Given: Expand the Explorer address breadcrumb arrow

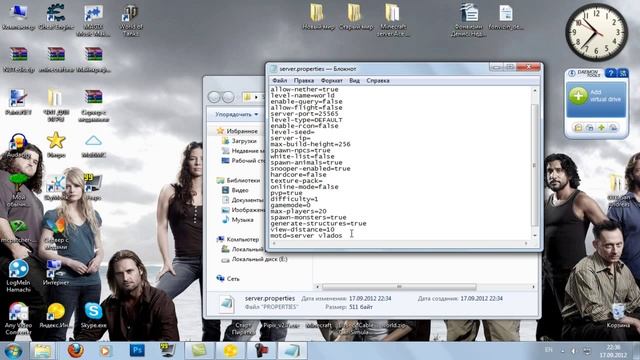Looking at the screenshot, I should pos(256,97).
